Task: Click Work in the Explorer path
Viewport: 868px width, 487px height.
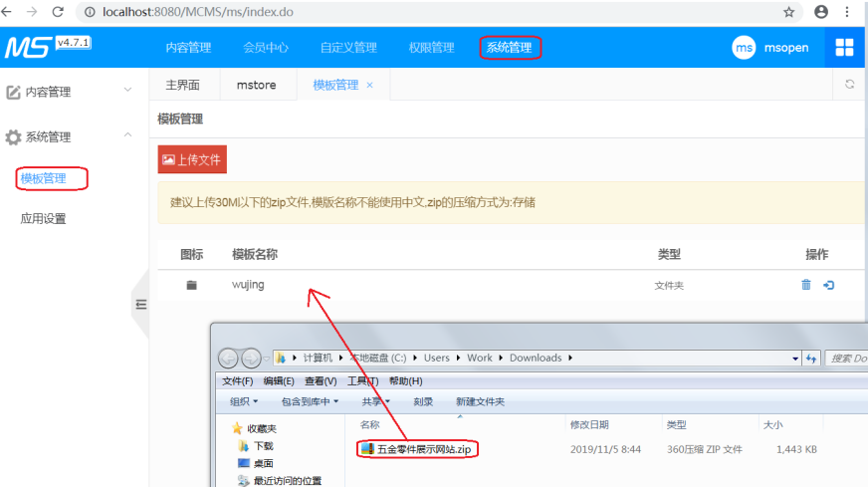Action: [x=480, y=358]
